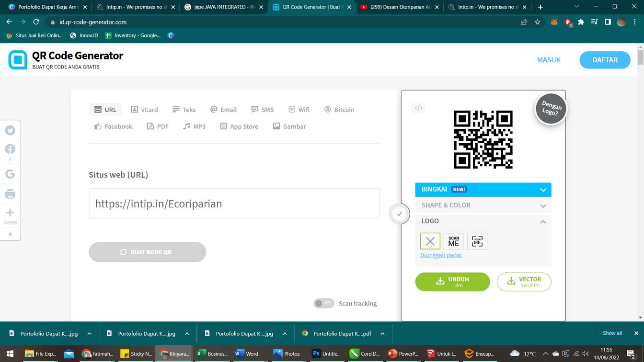Click the DAFTAR sign-up button

tap(605, 60)
